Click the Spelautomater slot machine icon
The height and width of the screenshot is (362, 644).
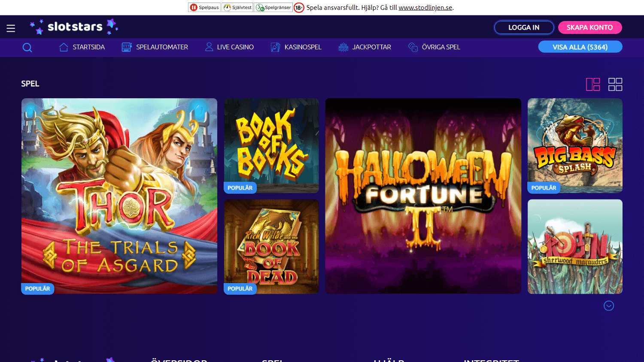point(127,47)
